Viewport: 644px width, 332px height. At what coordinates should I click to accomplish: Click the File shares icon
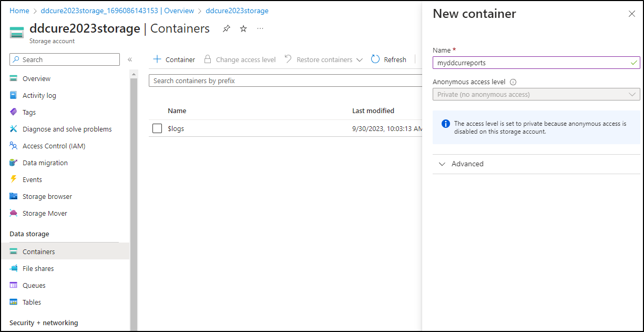[x=14, y=268]
